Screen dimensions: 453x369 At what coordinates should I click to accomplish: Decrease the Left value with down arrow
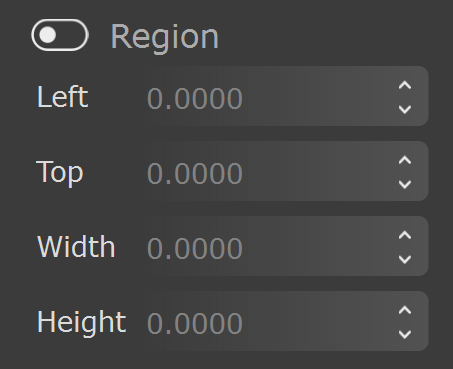coord(405,109)
